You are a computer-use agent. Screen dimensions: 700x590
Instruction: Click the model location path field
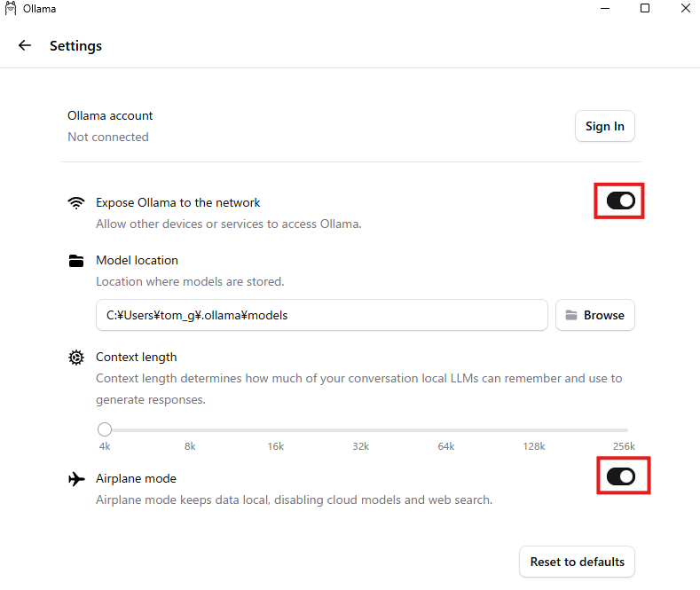tap(321, 315)
